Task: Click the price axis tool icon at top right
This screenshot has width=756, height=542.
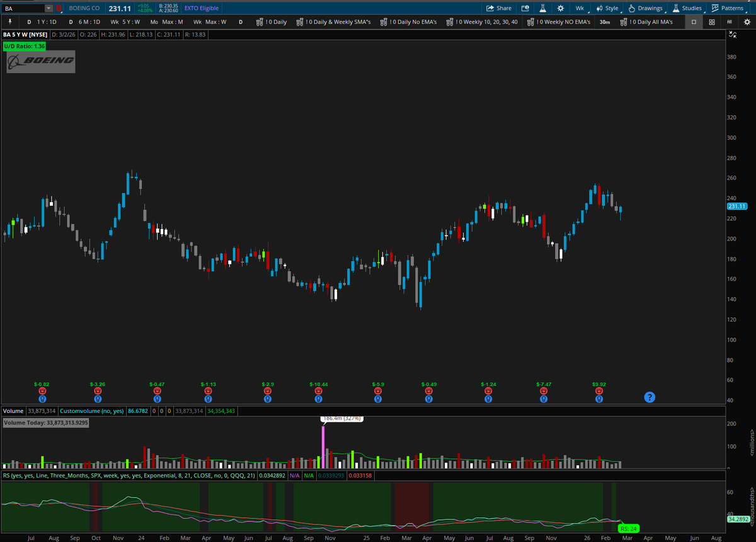Action: pyautogui.click(x=732, y=35)
